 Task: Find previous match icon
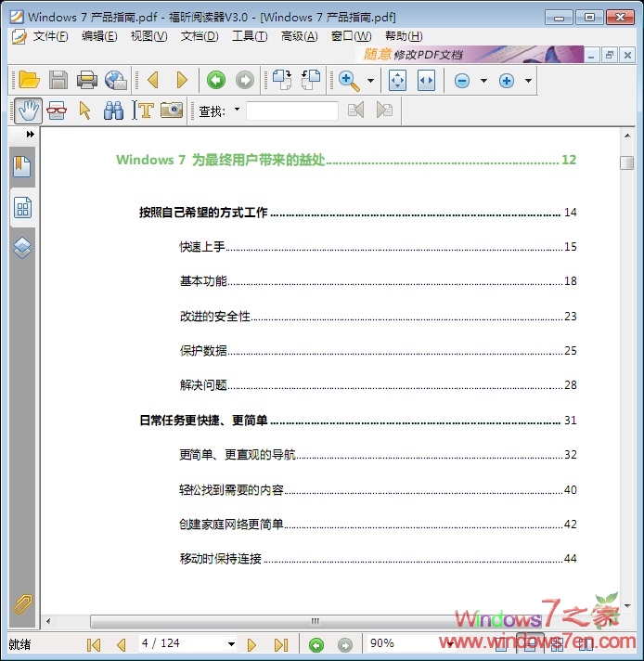(355, 110)
